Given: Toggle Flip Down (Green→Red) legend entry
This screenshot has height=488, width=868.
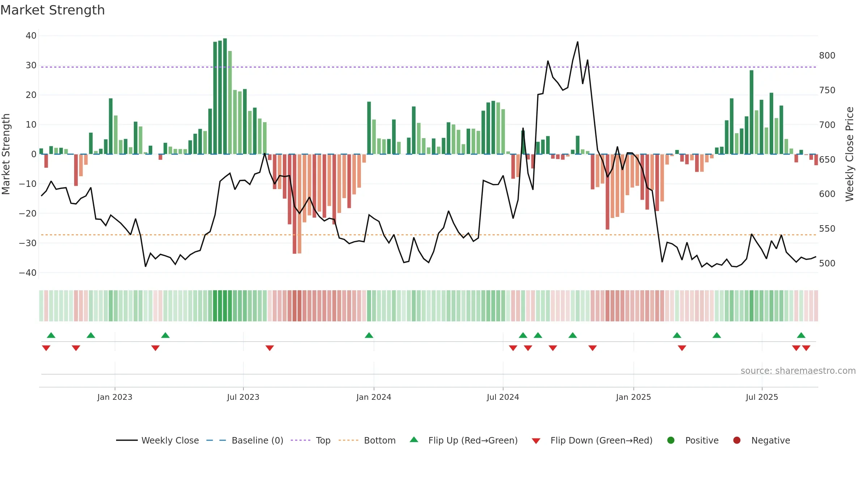Looking at the screenshot, I should [592, 440].
